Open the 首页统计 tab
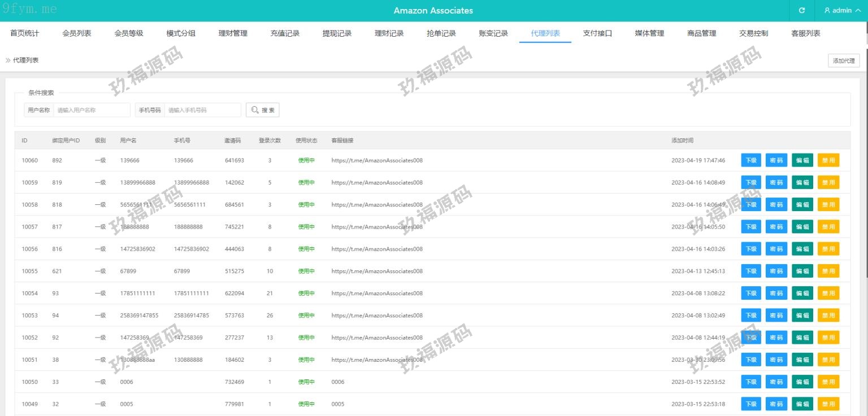The height and width of the screenshot is (416, 868). (x=25, y=33)
